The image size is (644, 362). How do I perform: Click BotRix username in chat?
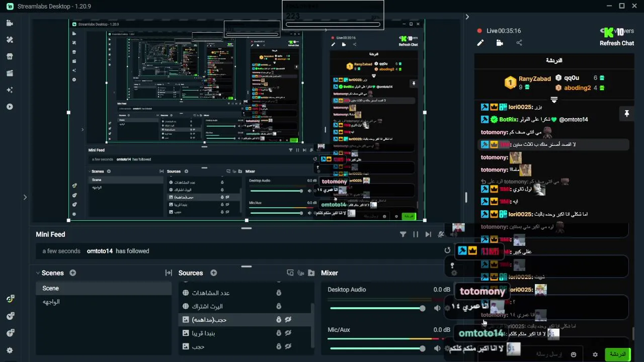tap(508, 119)
